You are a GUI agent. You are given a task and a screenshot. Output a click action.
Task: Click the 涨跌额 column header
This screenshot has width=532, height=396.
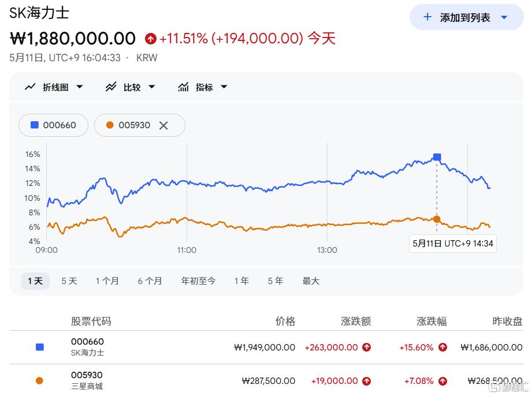tap(356, 321)
